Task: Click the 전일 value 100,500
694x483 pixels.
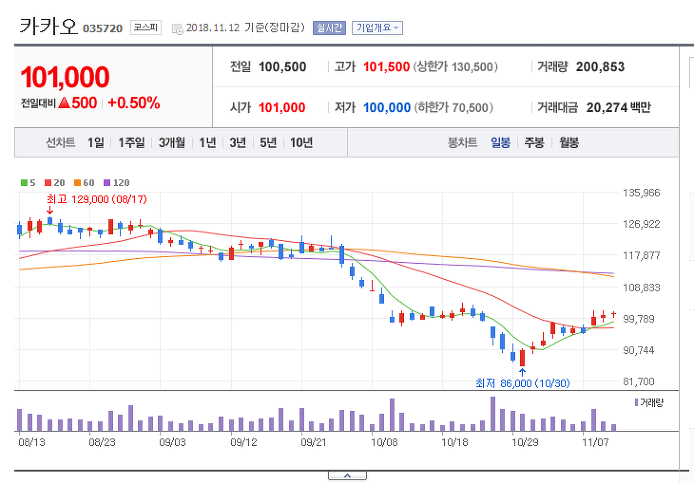Action: (x=282, y=67)
